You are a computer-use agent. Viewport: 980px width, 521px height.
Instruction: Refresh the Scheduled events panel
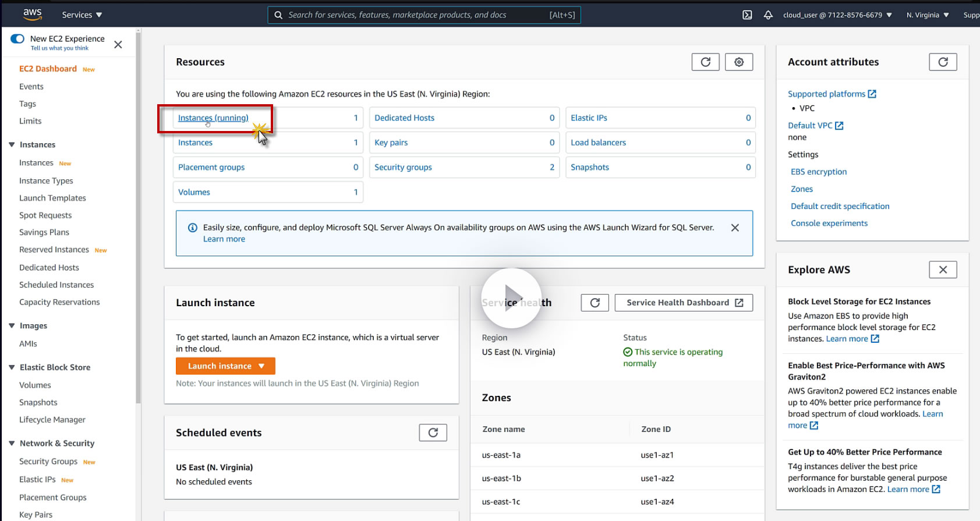pyautogui.click(x=433, y=433)
